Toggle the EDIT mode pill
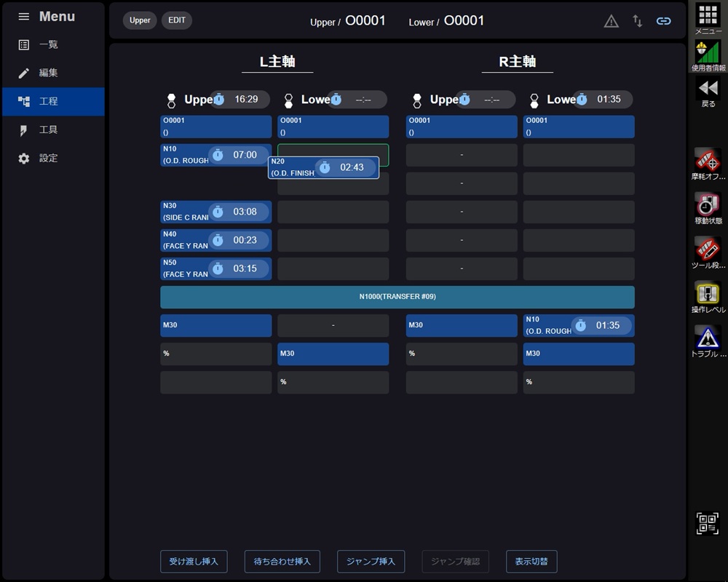The height and width of the screenshot is (582, 728). point(177,20)
